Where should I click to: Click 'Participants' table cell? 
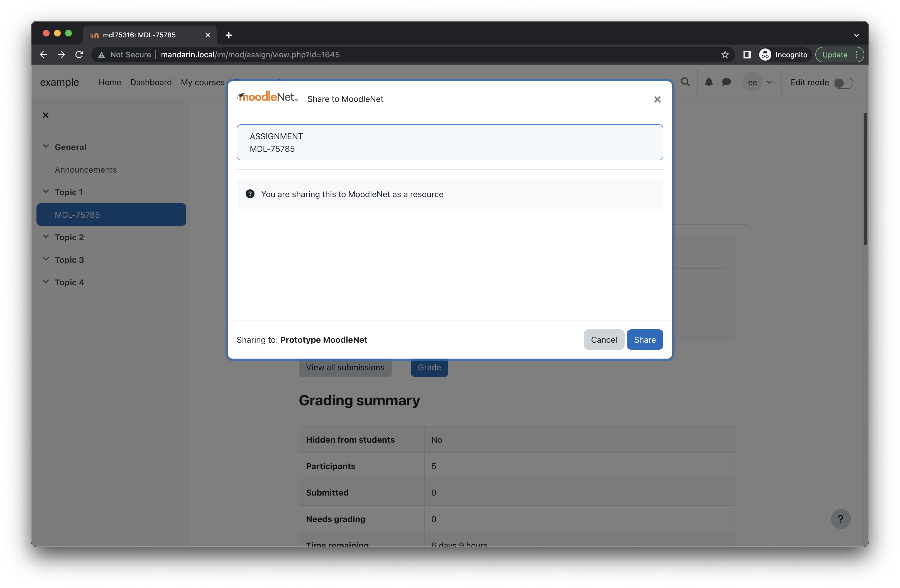(x=361, y=466)
